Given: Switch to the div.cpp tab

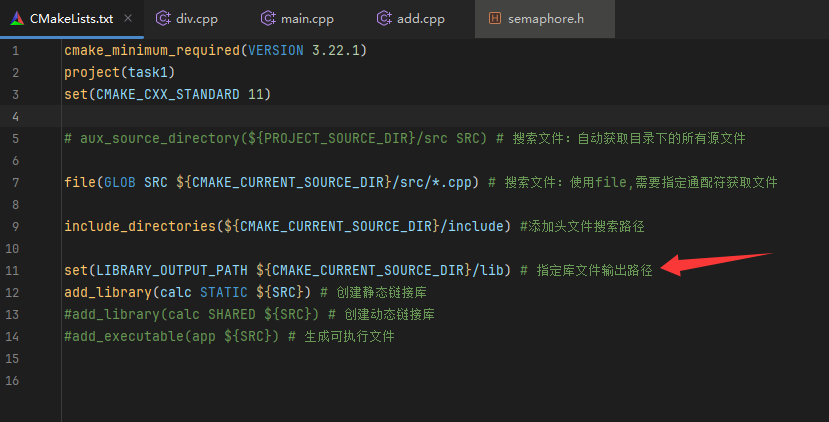Looking at the screenshot, I should pyautogui.click(x=198, y=19).
